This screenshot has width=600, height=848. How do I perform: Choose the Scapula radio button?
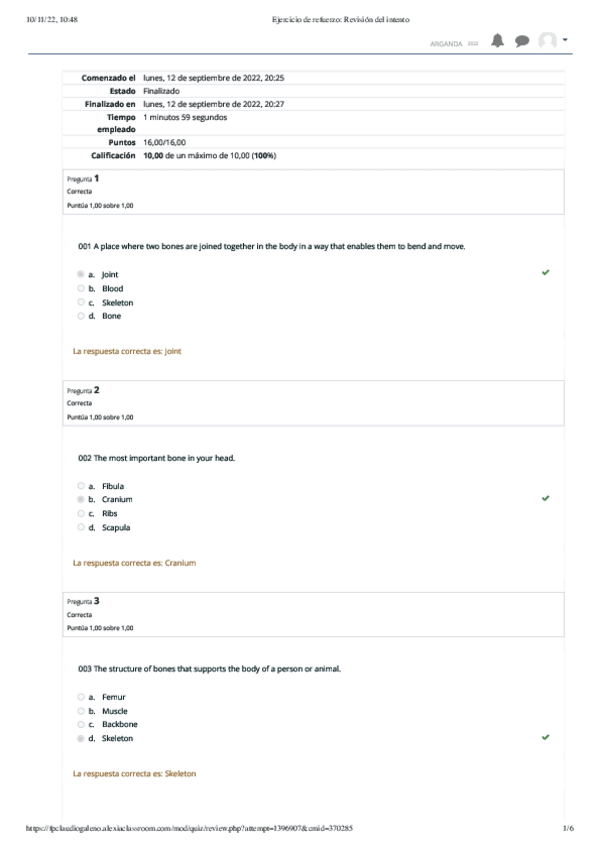(x=81, y=527)
